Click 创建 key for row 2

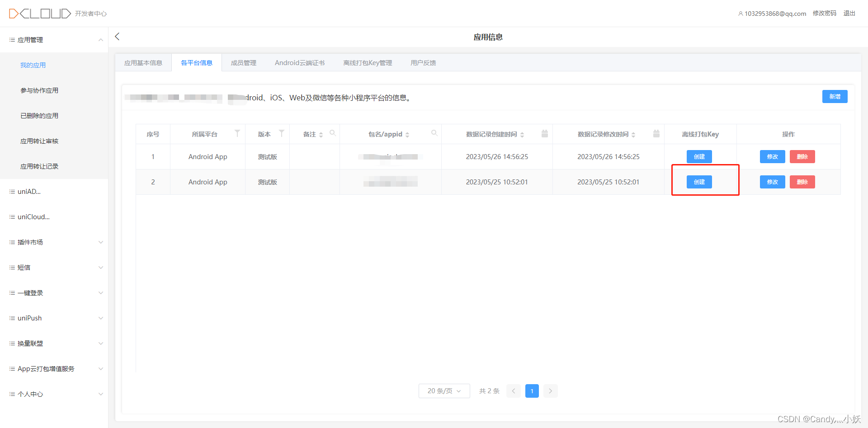(699, 182)
